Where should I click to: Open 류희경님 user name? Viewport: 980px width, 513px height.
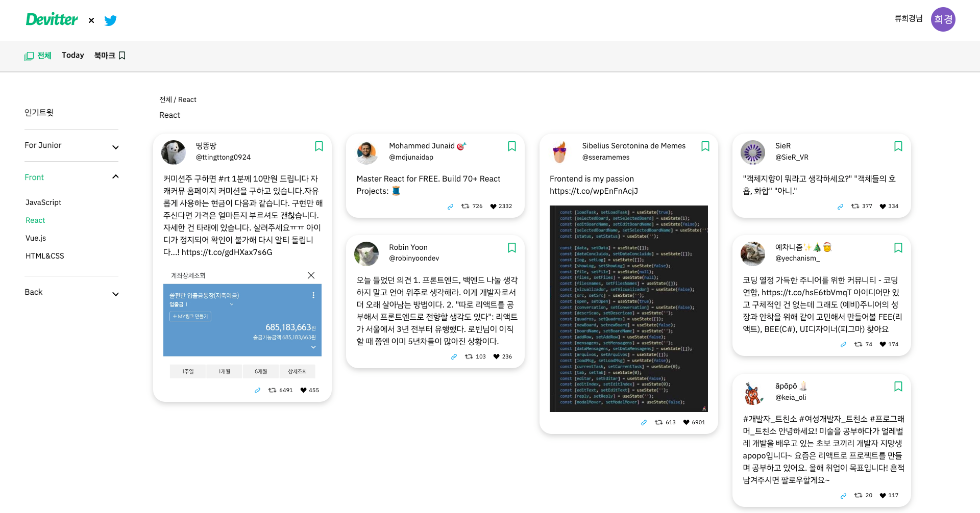pos(909,18)
